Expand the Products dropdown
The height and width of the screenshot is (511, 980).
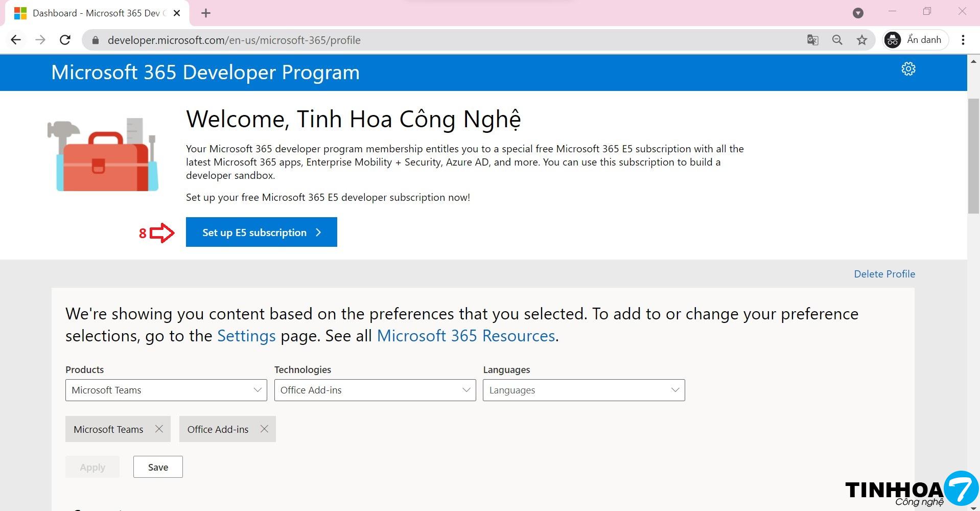[x=166, y=390]
